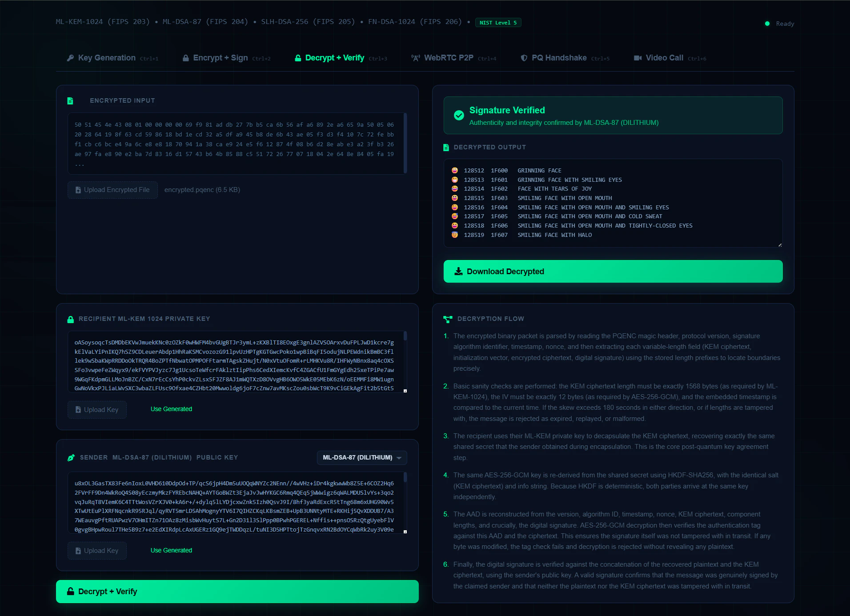Switch to Encrypt + Sign tab
The width and height of the screenshot is (850, 616).
click(x=226, y=58)
